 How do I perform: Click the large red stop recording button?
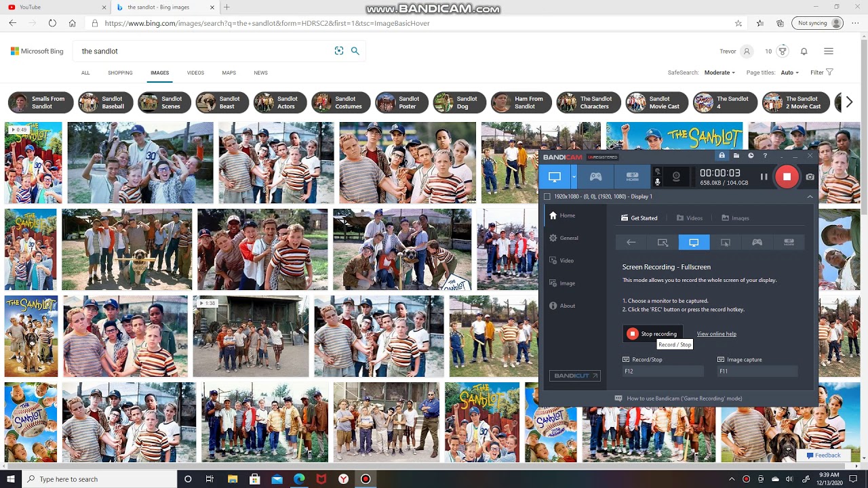pos(787,177)
